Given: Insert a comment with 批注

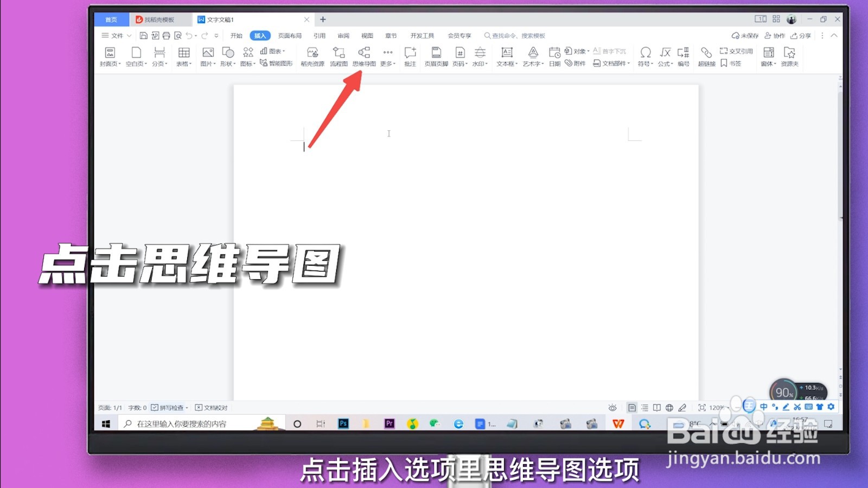Looking at the screenshot, I should (x=410, y=56).
